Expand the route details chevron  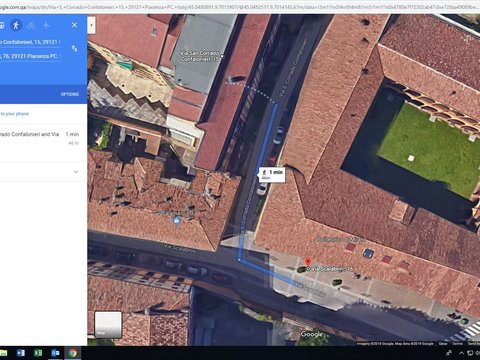click(76, 172)
